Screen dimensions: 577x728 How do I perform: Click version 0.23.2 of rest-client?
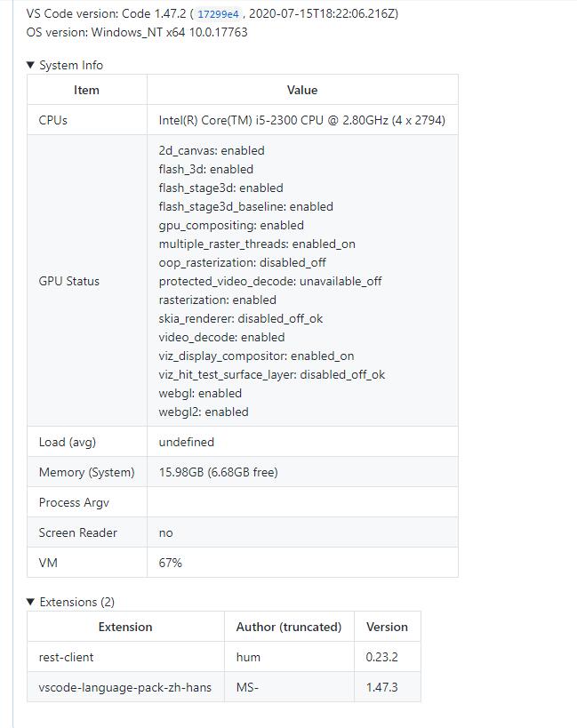[x=384, y=657]
